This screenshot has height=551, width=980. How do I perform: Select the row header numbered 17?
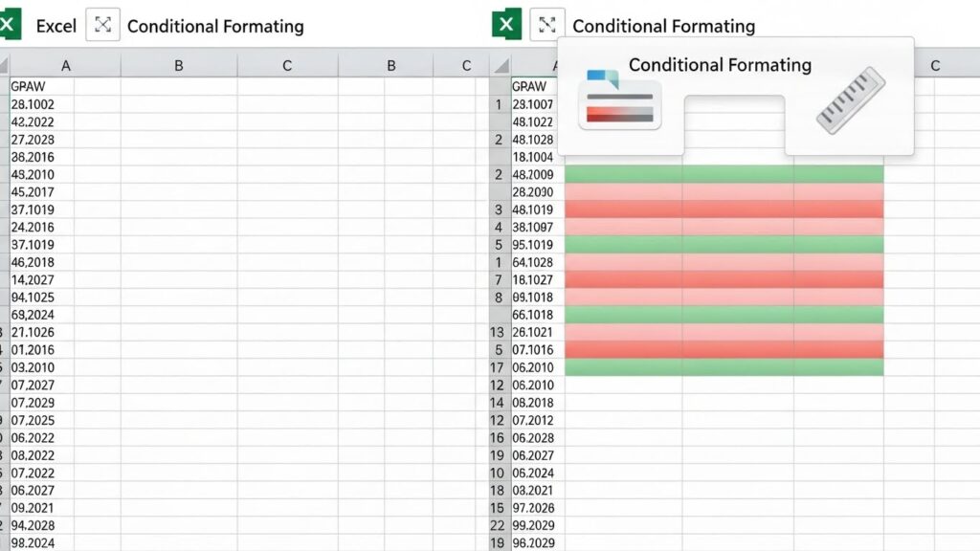pos(497,367)
